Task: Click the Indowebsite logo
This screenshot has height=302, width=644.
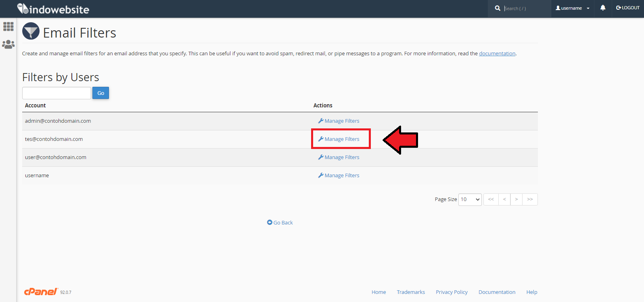Action: coord(53,9)
